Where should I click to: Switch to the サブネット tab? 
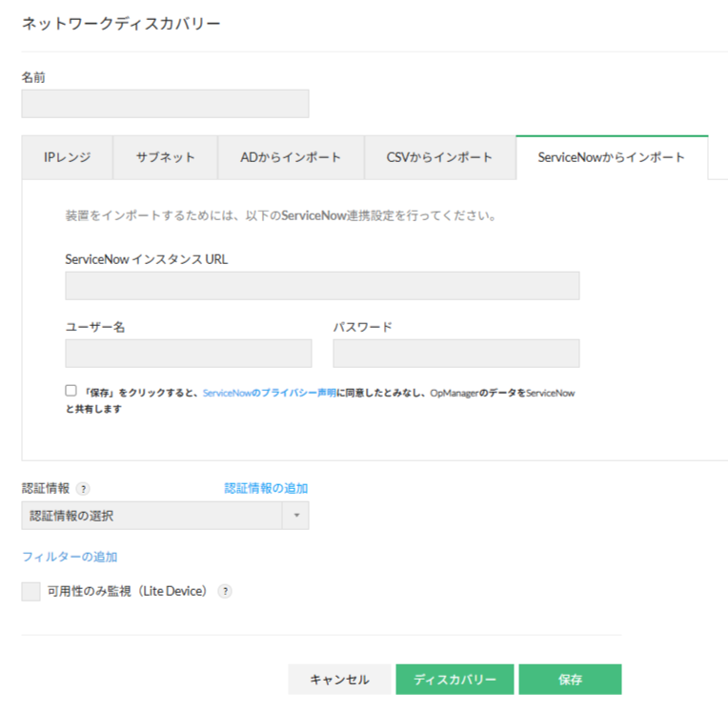tap(165, 157)
